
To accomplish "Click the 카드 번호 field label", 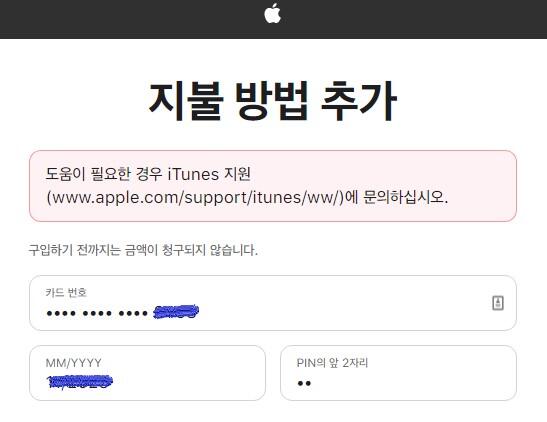I will [66, 292].
